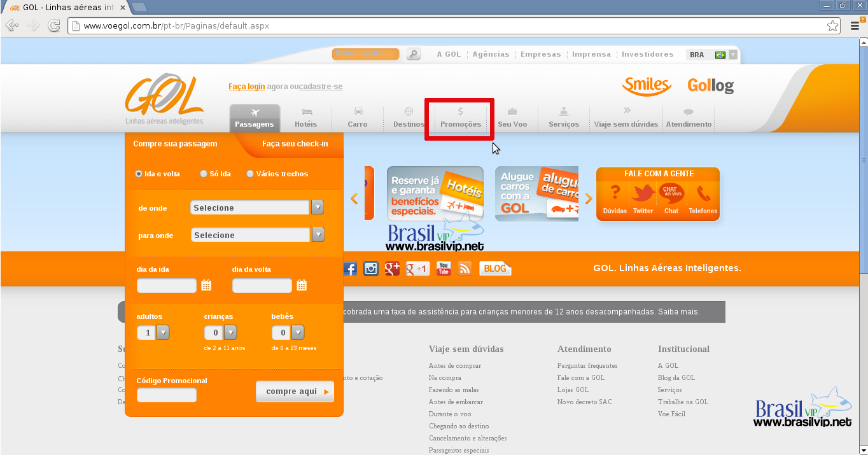The height and width of the screenshot is (457, 868).
Task: Go back with the browser arrow
Action: [12, 25]
